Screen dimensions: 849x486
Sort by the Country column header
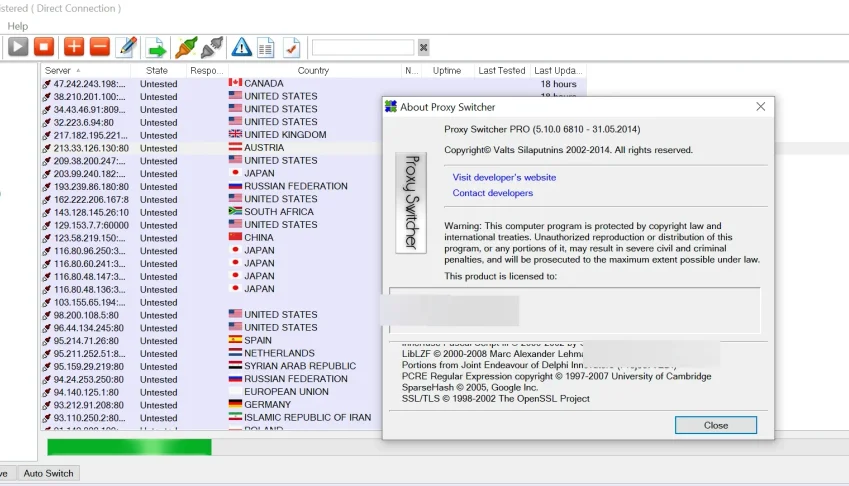(x=313, y=70)
